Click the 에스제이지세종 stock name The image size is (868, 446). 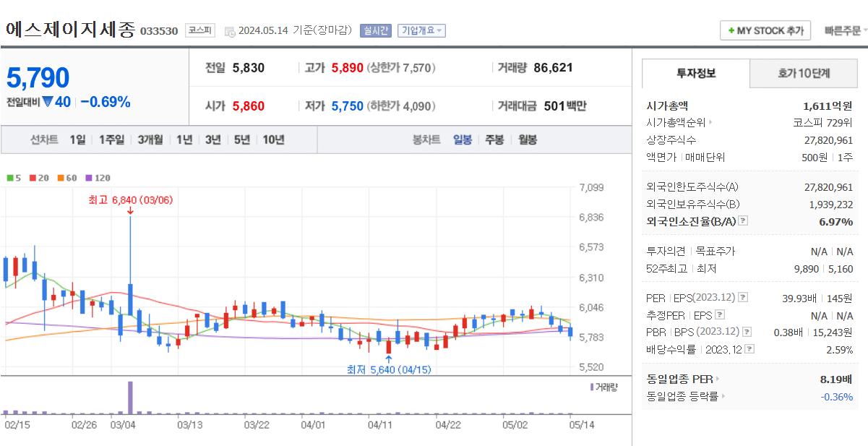click(71, 30)
